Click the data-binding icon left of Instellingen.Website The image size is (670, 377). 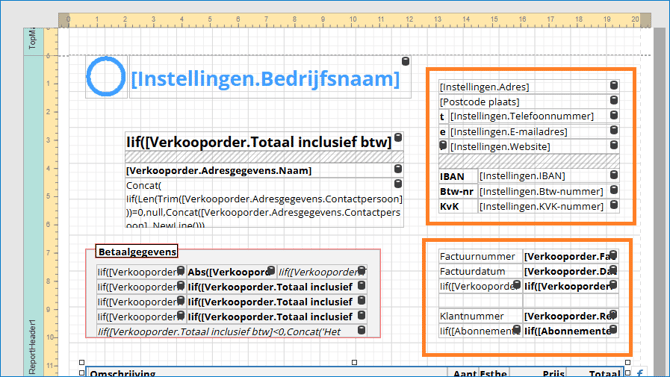point(443,145)
